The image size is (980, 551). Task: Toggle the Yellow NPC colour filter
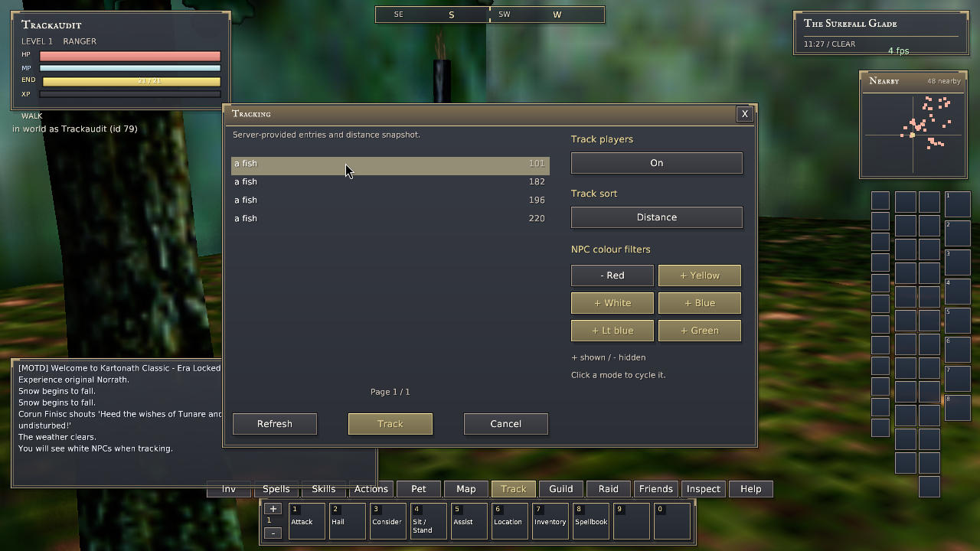[700, 275]
